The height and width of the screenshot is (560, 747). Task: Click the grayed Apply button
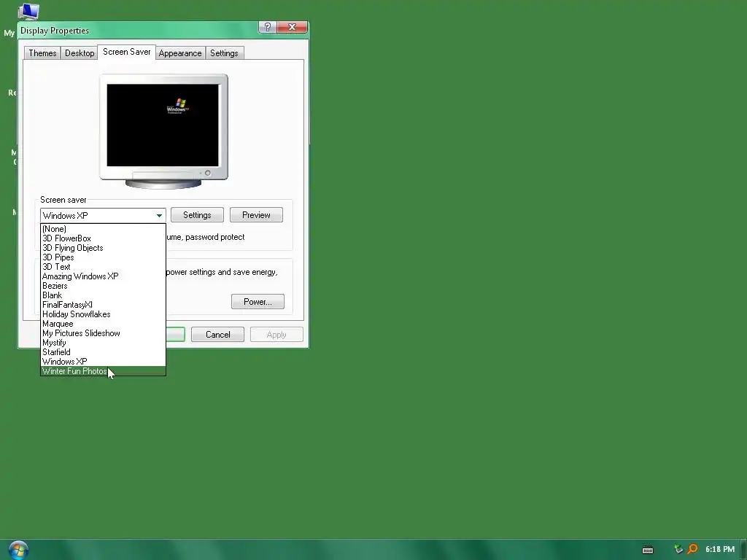coord(276,335)
